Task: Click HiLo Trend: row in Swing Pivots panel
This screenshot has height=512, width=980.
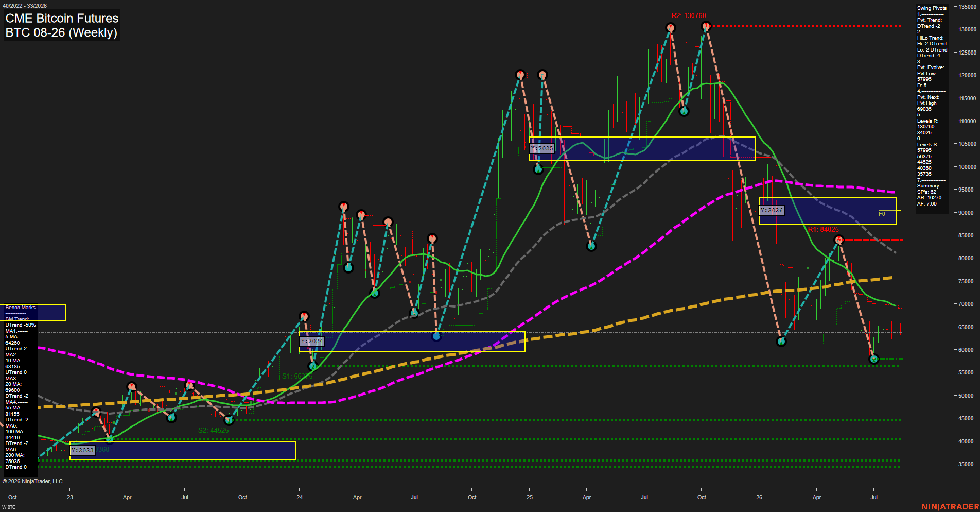Action: pyautogui.click(x=931, y=38)
